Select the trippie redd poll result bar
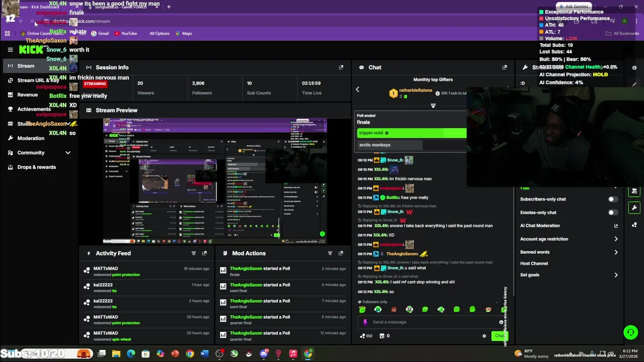 (x=412, y=133)
